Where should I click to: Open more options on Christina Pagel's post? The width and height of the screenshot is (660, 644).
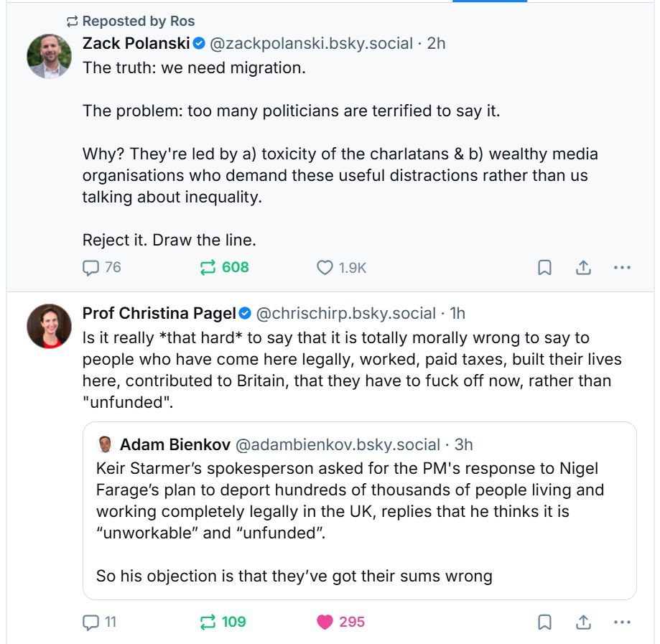click(x=622, y=622)
